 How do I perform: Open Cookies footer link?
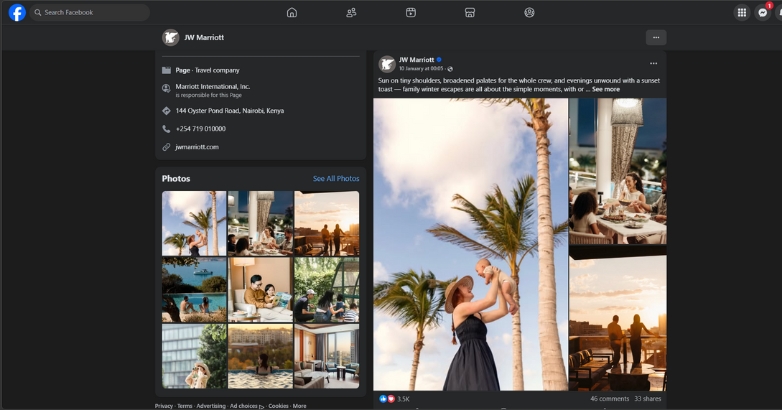(278, 406)
